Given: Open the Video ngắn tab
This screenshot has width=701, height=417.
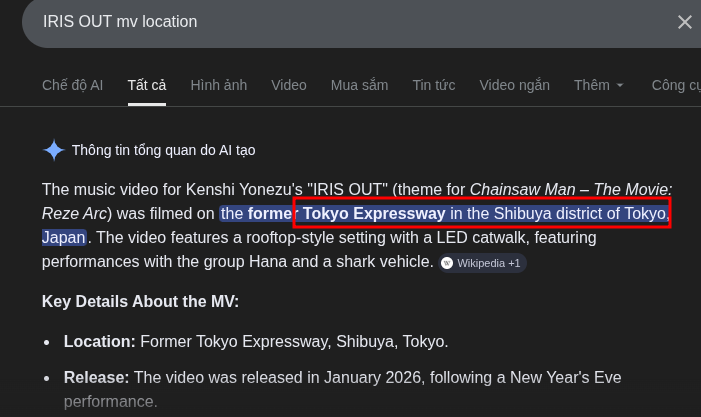Looking at the screenshot, I should pyautogui.click(x=515, y=85).
